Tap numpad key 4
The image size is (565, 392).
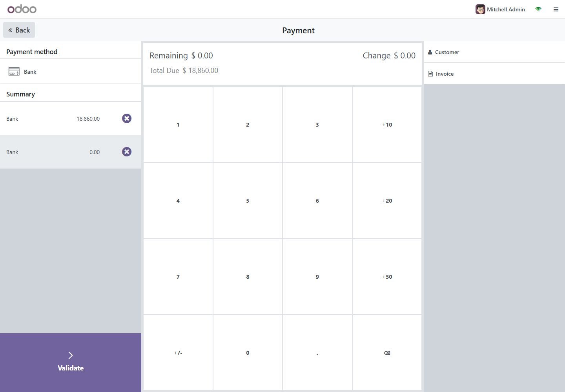(x=178, y=201)
